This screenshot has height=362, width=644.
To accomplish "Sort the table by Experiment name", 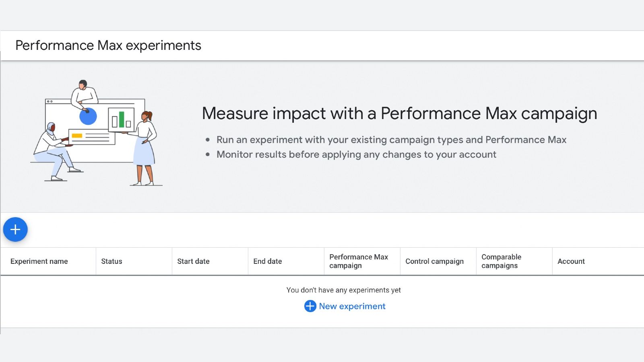I will pyautogui.click(x=39, y=261).
